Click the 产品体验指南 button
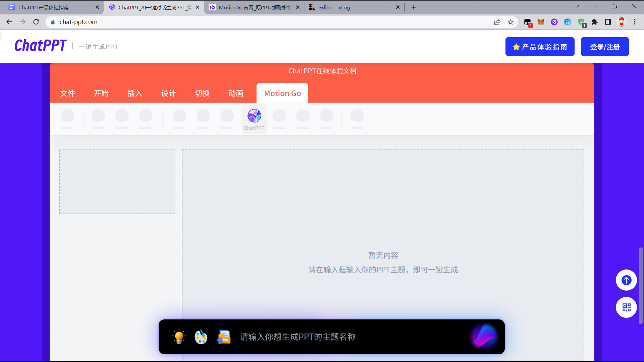644x362 pixels. click(540, 47)
